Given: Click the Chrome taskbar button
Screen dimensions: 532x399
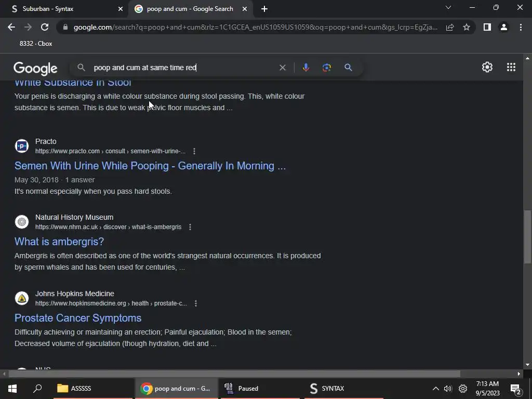Looking at the screenshot, I should [177, 389].
